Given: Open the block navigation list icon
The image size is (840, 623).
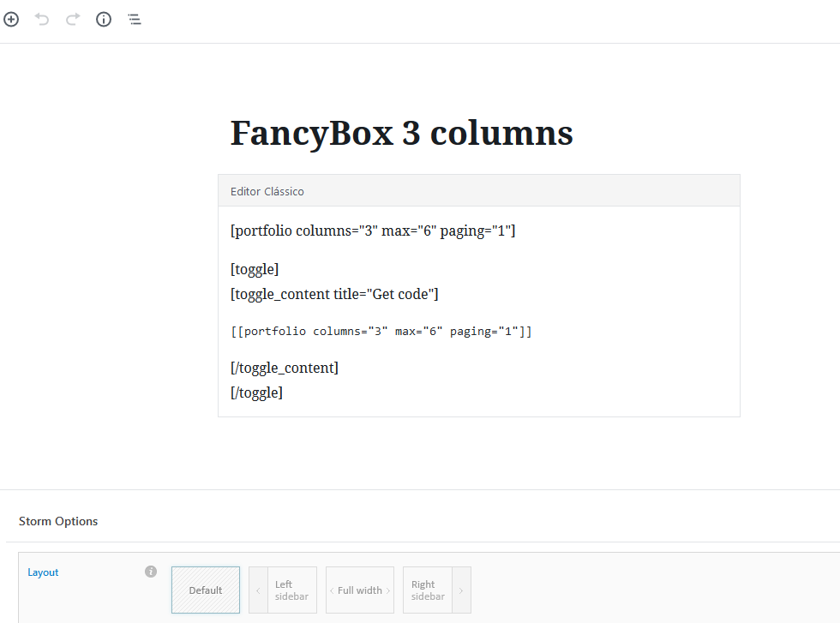Looking at the screenshot, I should (x=135, y=20).
